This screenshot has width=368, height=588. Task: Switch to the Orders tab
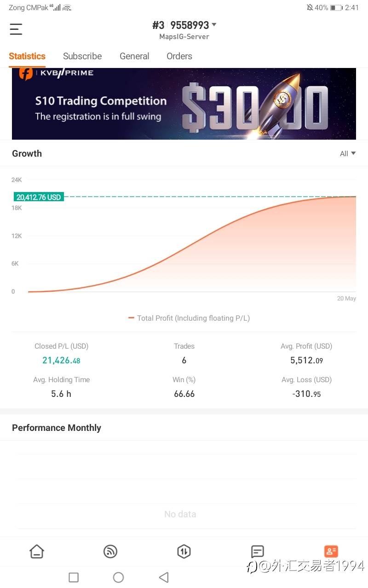point(179,56)
